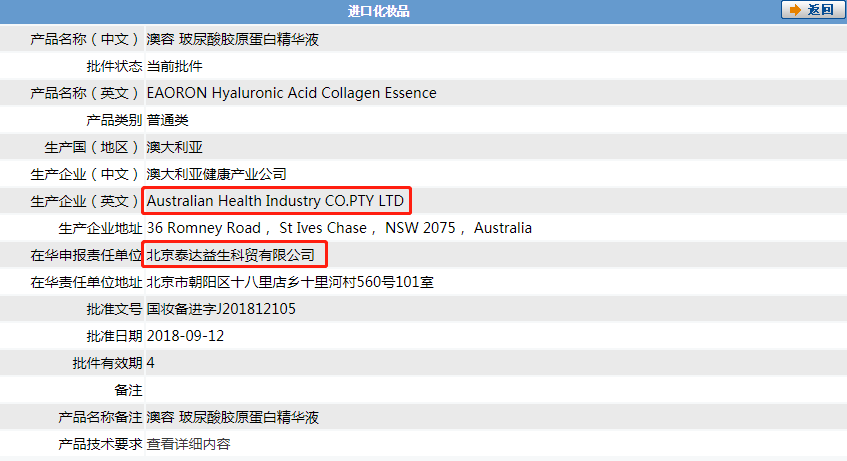
Task: Click label 批件有效期
Action: pyautogui.click(x=107, y=363)
